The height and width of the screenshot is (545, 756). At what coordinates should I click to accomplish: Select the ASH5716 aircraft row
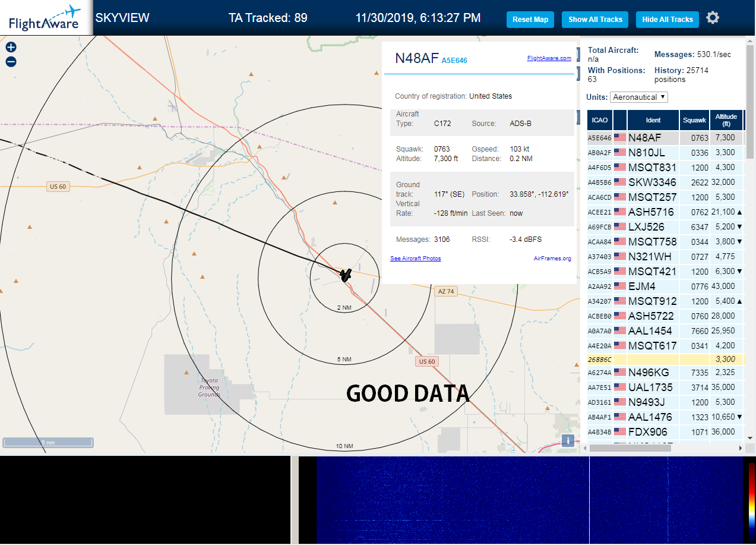point(665,212)
